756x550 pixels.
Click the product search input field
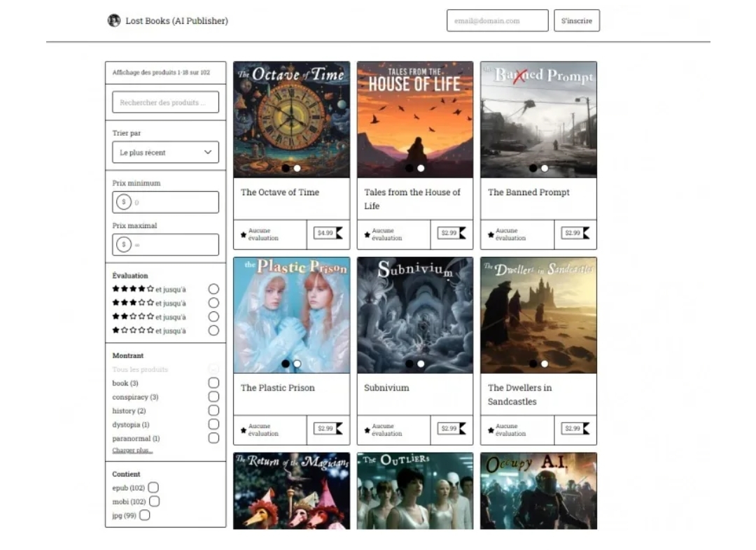(165, 102)
